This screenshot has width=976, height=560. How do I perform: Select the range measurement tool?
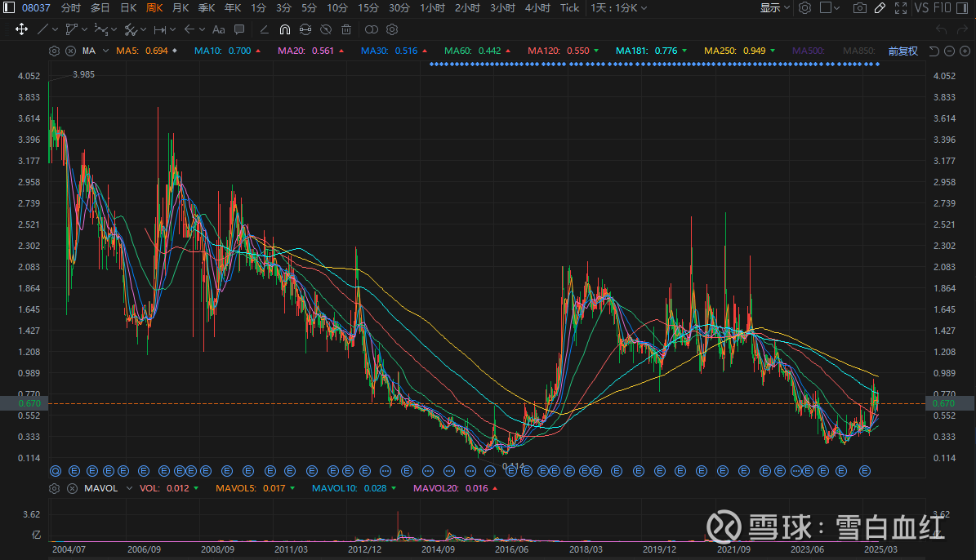(x=160, y=29)
